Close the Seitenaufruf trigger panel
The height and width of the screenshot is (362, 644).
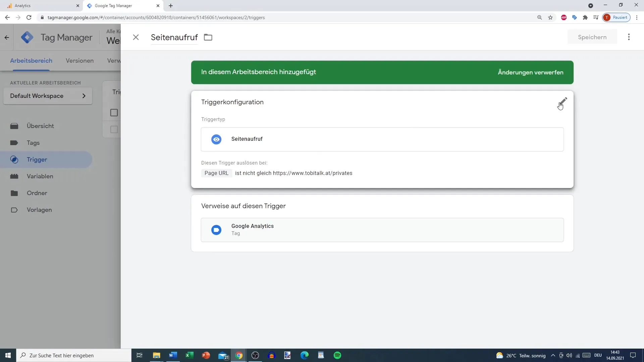(136, 37)
